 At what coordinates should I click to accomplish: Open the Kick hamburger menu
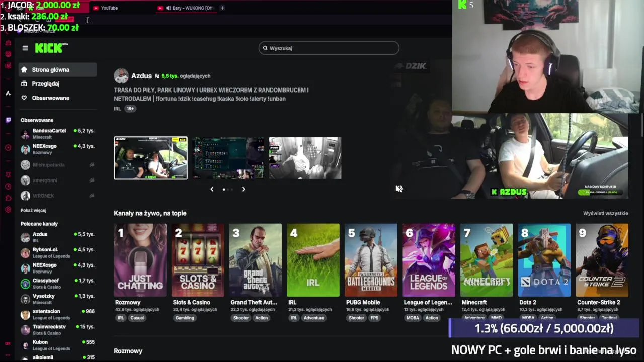tap(25, 48)
